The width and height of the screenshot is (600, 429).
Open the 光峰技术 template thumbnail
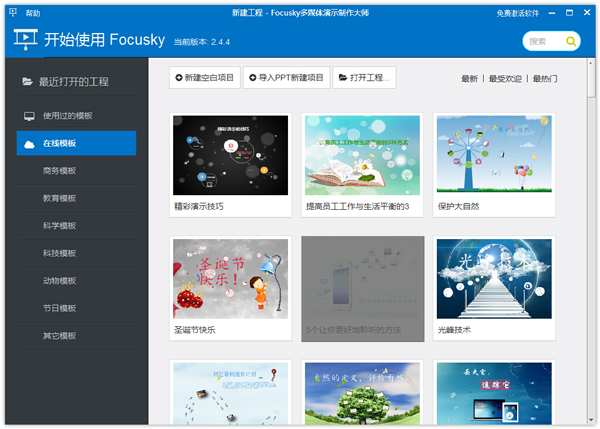(x=494, y=279)
